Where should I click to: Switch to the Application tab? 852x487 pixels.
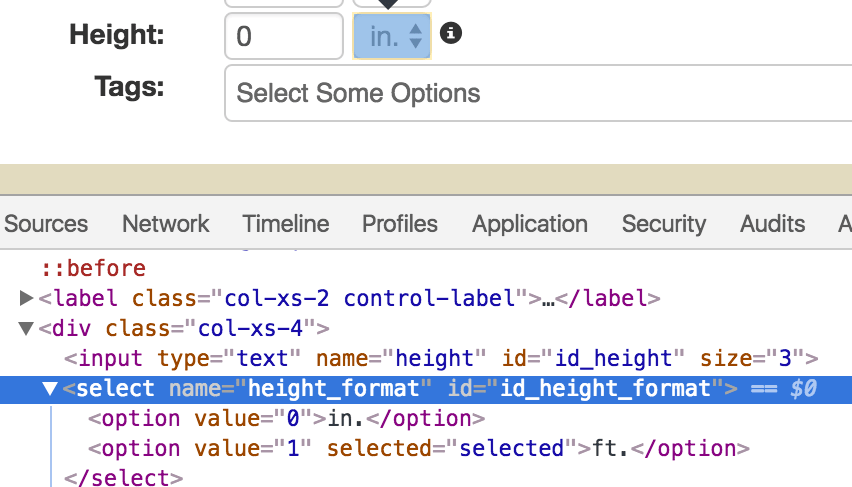coord(530,224)
